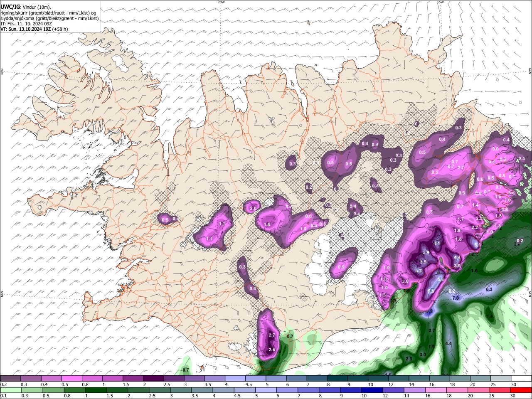The image size is (532, 399).
Task: Click the 0.1 label starting the bottom legend row
Action: (3, 396)
